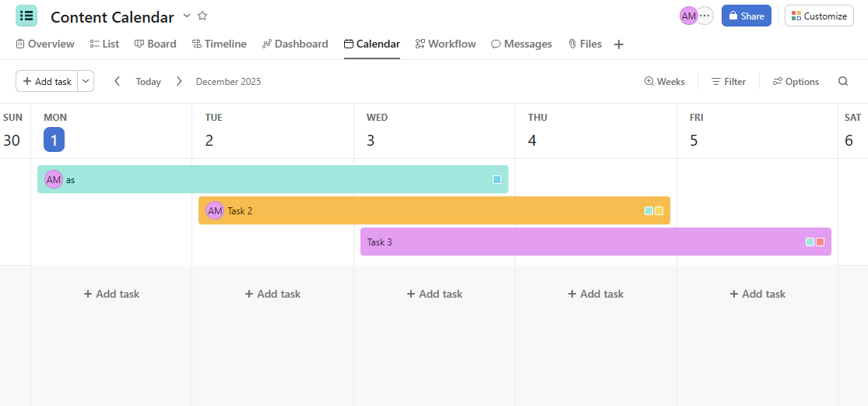Open the Board tab
The image size is (868, 406).
coord(156,44)
